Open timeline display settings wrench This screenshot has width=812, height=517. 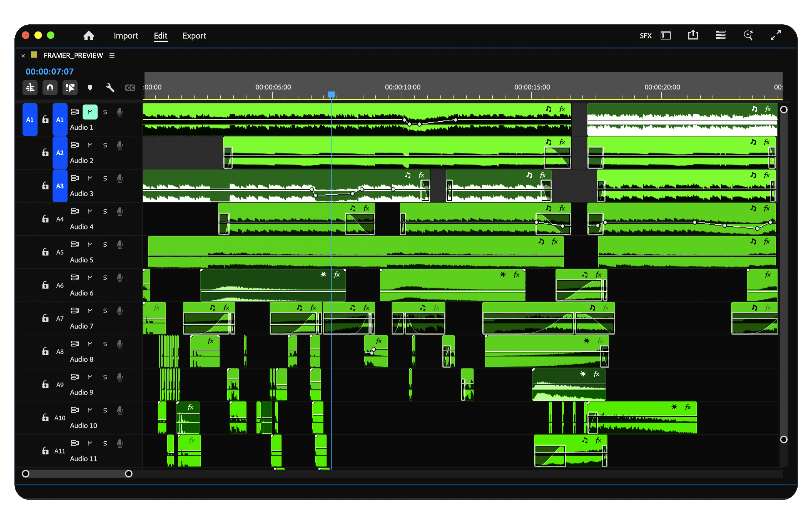coord(110,88)
